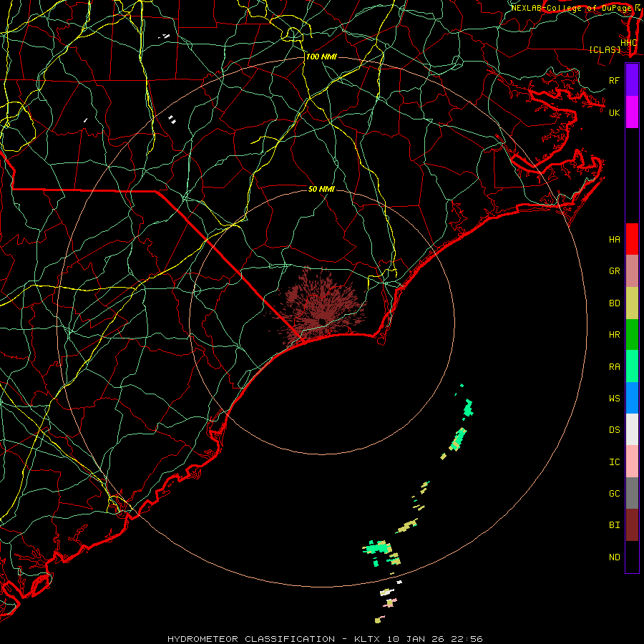Click the brown BI legend swatch

[x=632, y=525]
